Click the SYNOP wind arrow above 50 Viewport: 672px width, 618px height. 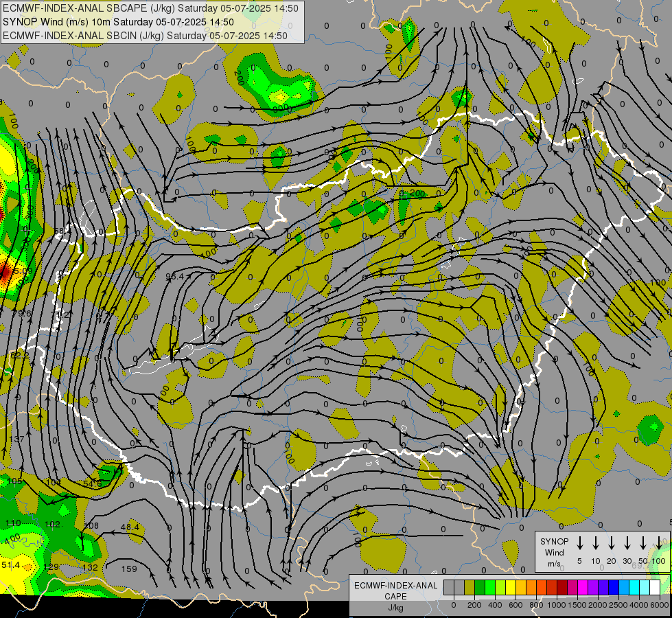coord(643,542)
